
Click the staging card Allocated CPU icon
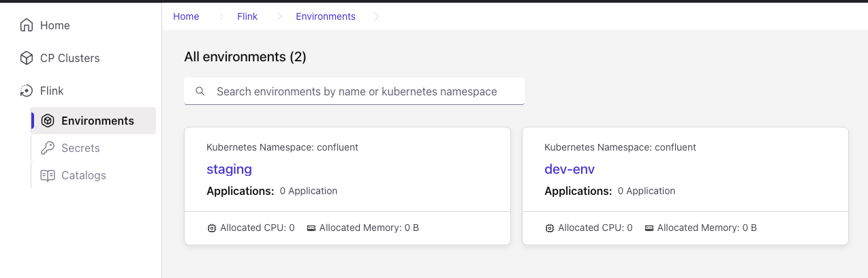pyautogui.click(x=211, y=228)
